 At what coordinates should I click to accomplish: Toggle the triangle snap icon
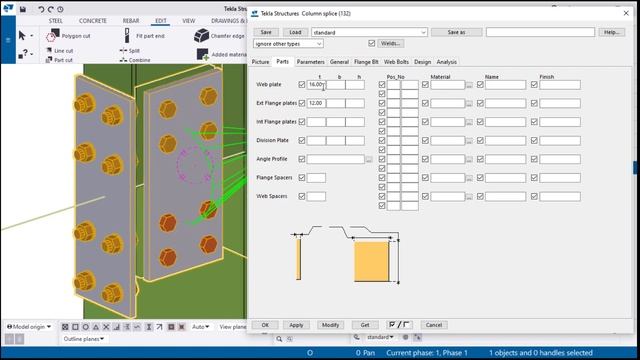[x=96, y=327]
